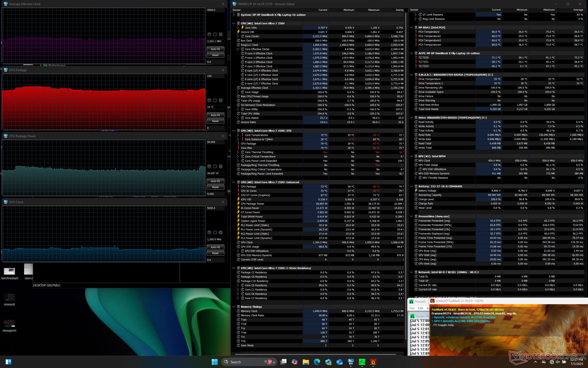
Task: Open the Edit menu in Prime95
Action: click(x=420, y=308)
